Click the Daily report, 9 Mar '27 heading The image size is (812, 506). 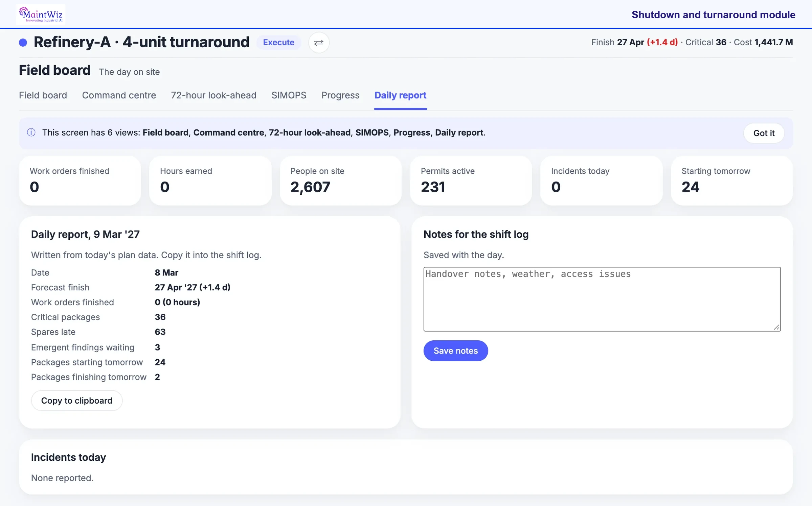pyautogui.click(x=85, y=234)
